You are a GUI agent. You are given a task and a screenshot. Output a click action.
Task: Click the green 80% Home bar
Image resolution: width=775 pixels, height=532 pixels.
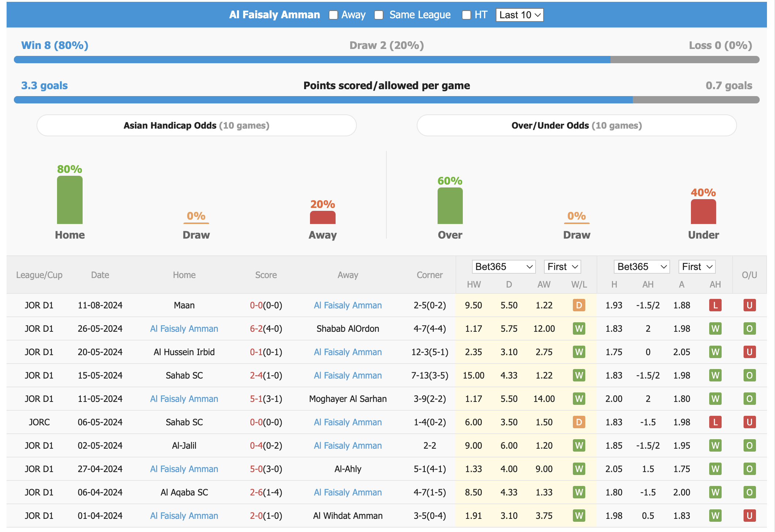coord(70,200)
